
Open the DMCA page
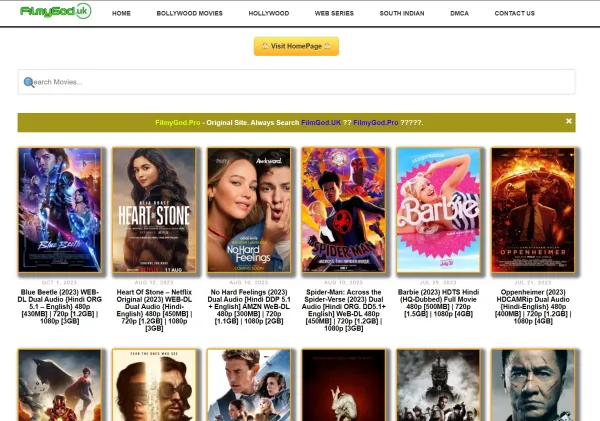459,13
